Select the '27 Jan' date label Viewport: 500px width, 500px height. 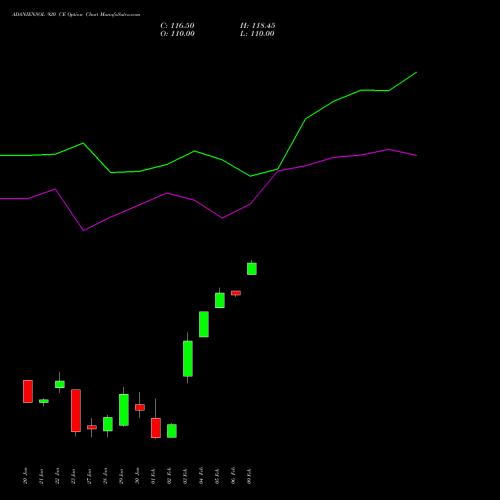click(90, 476)
